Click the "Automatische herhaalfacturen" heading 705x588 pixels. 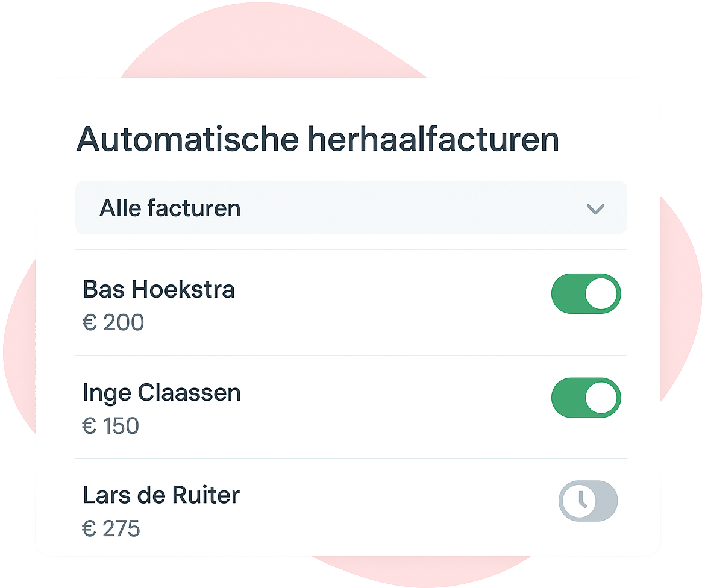tap(318, 140)
